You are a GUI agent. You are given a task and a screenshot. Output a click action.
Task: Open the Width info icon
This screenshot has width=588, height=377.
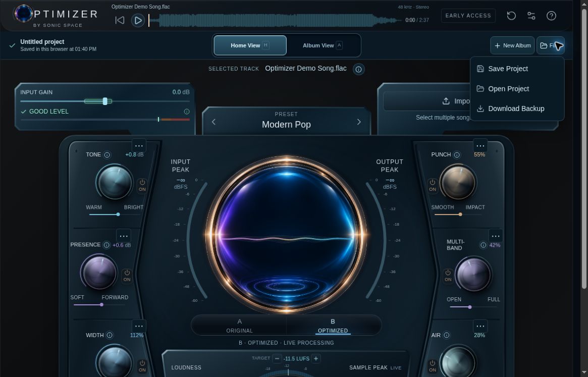pos(110,335)
